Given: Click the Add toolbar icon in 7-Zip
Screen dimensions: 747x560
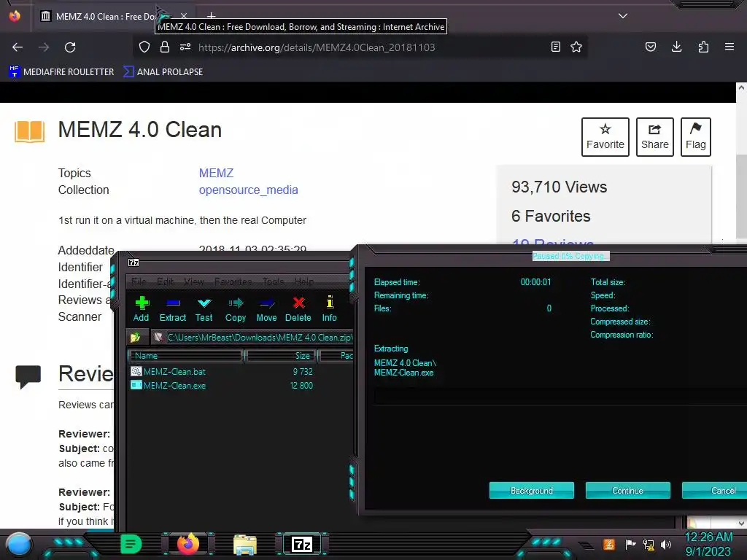Looking at the screenshot, I should (141, 309).
